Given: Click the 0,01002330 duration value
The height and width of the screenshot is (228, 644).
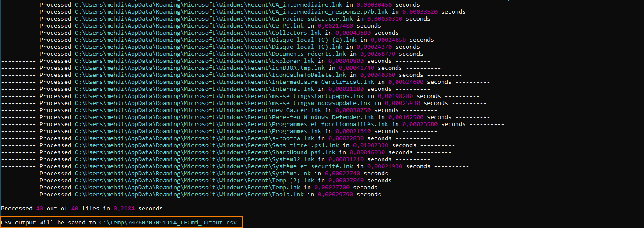Looking at the screenshot, I should pyautogui.click(x=371, y=145).
